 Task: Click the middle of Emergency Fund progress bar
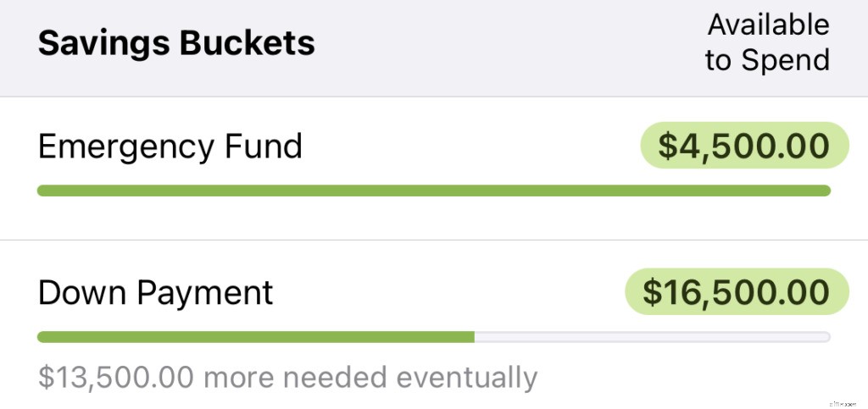coord(434,191)
